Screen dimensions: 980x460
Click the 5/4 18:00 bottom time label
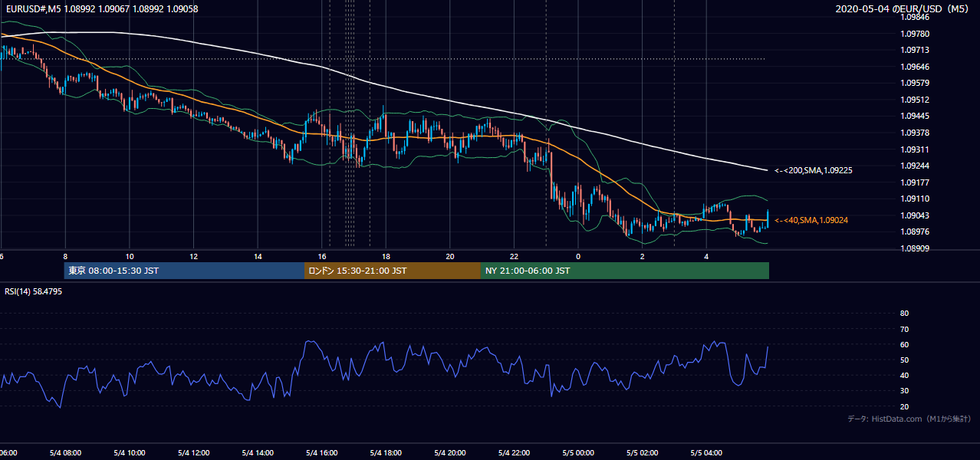click(386, 453)
